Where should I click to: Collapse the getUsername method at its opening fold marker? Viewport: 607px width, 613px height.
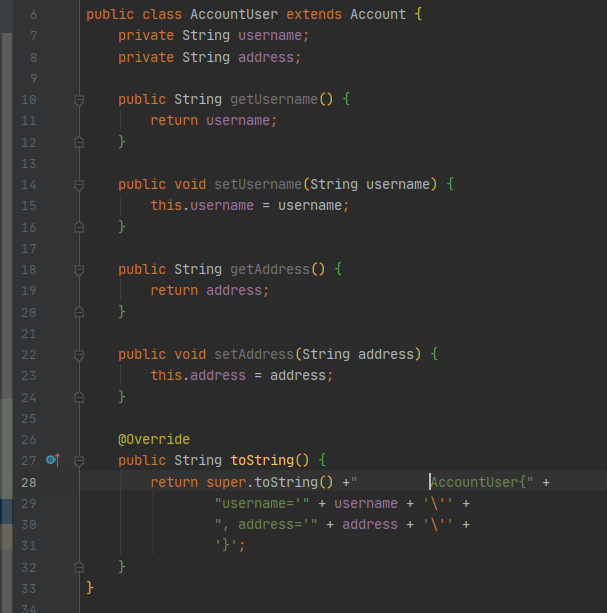pos(79,100)
